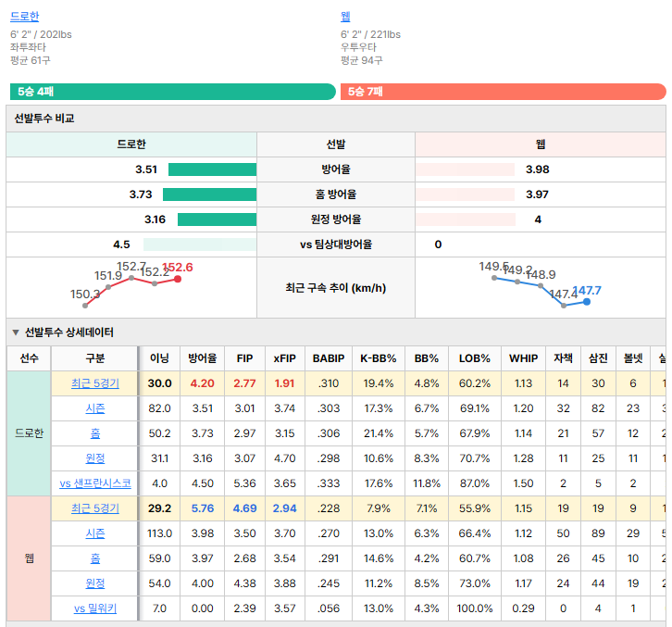Screen dimensions: 672x627
Task: Open 웹's 원정 link with 54.0 innings
Action: [x=95, y=583]
